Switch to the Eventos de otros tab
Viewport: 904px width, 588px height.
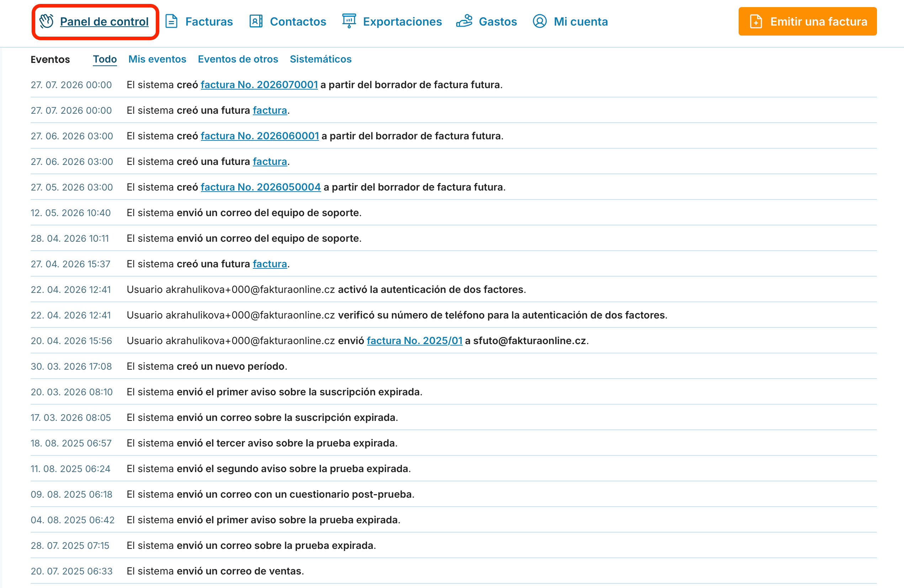238,59
